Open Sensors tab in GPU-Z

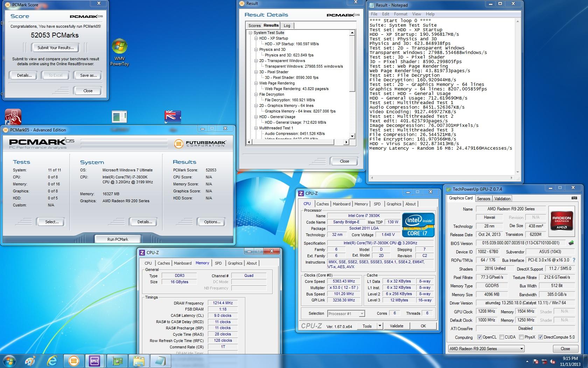point(483,199)
